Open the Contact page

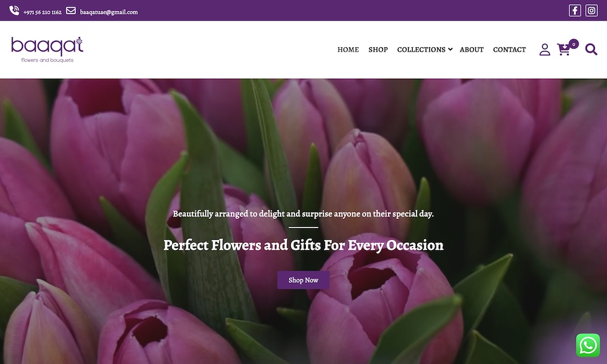(509, 50)
